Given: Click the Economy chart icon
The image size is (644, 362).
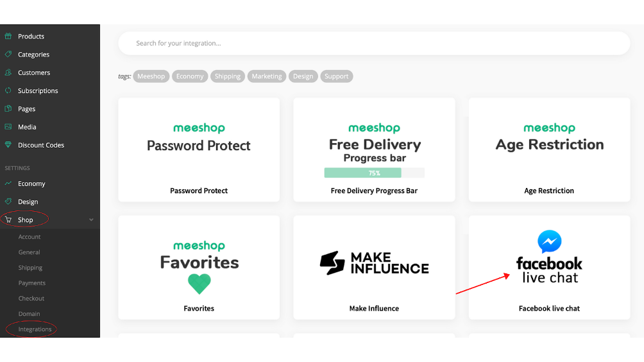Looking at the screenshot, I should point(8,184).
